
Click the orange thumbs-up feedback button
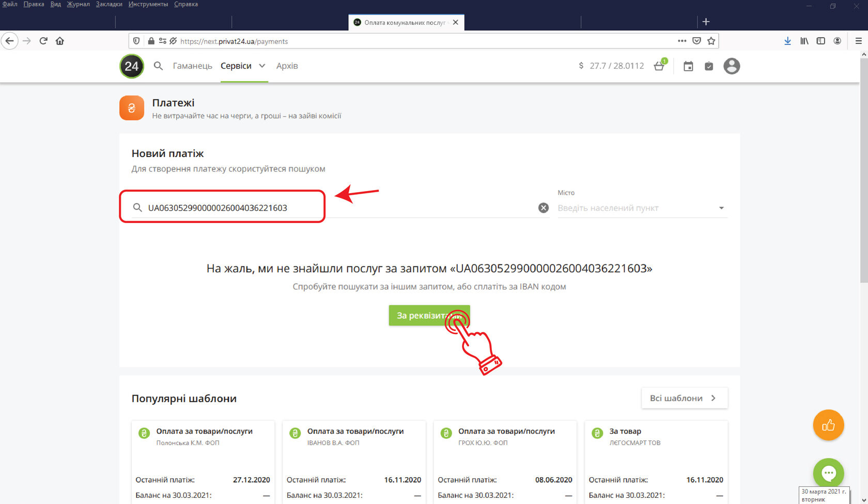[828, 425]
